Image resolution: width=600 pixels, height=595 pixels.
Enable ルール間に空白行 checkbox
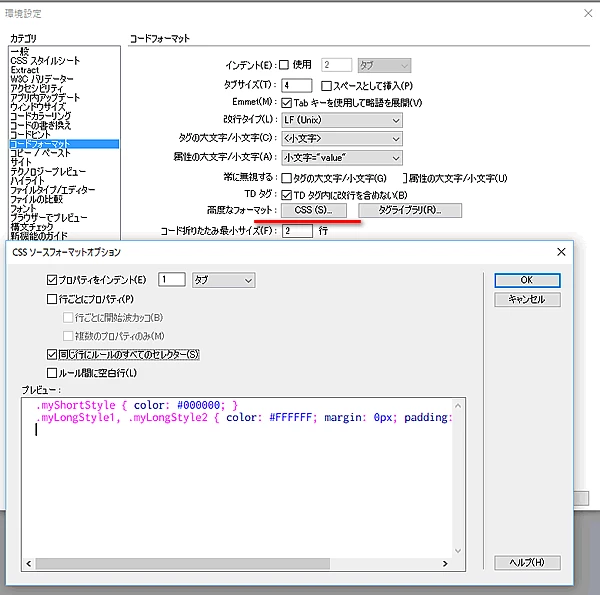[x=52, y=373]
